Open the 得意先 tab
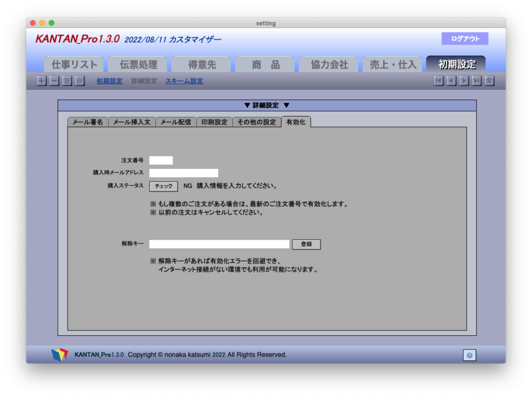This screenshot has width=532, height=398. (202, 64)
